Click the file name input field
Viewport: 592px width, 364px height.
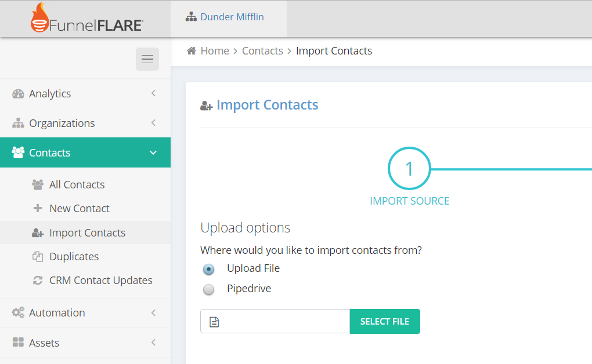tap(275, 321)
